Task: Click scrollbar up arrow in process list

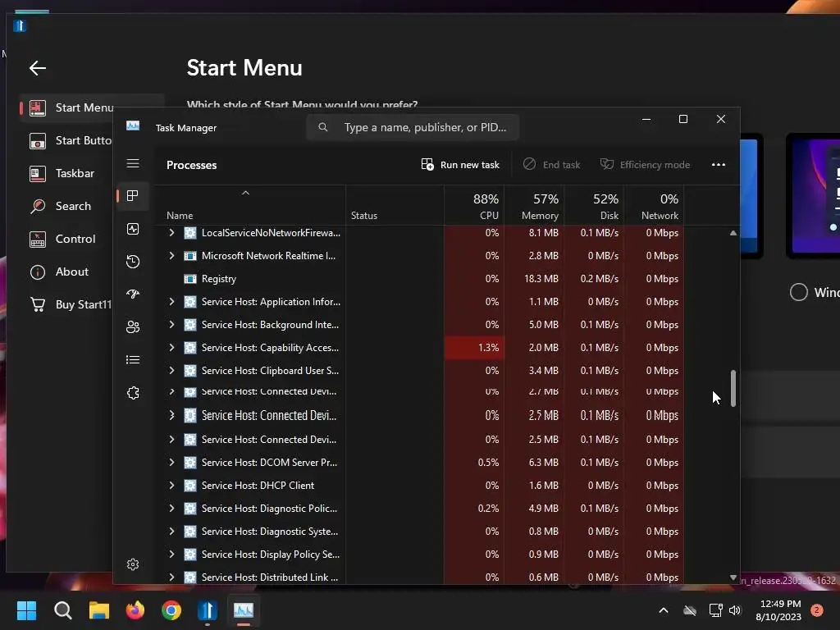Action: 733,233
